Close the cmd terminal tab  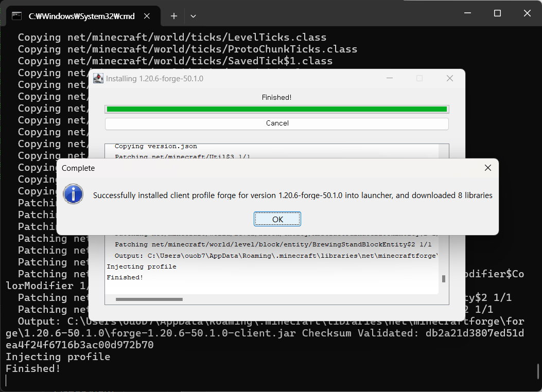click(147, 16)
